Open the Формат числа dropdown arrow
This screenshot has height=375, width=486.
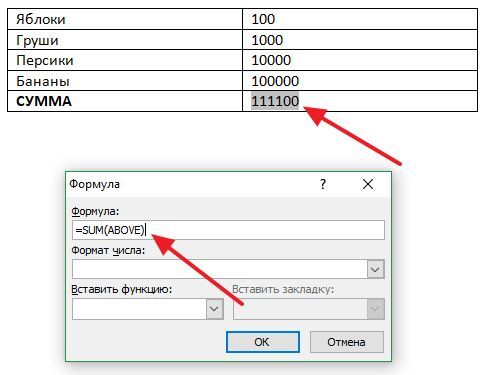[x=375, y=269]
